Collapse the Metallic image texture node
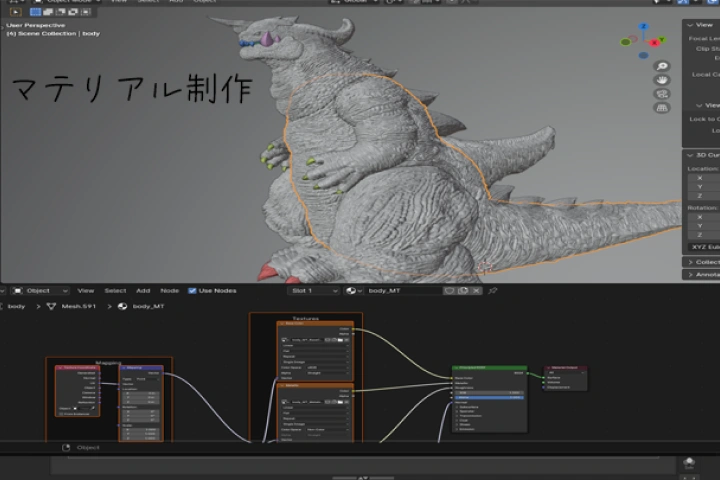The width and height of the screenshot is (720, 480). tap(281, 386)
